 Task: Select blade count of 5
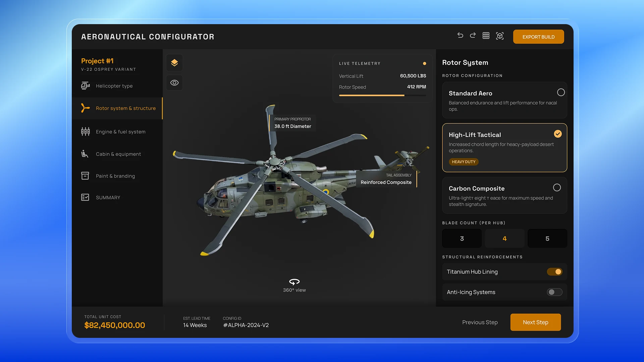[547, 238]
